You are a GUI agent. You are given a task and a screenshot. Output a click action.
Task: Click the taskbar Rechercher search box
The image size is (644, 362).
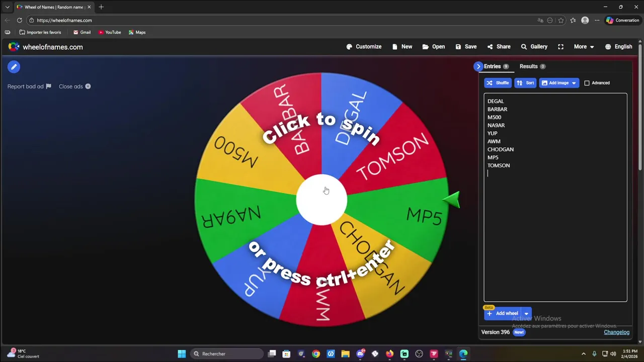tap(227, 354)
